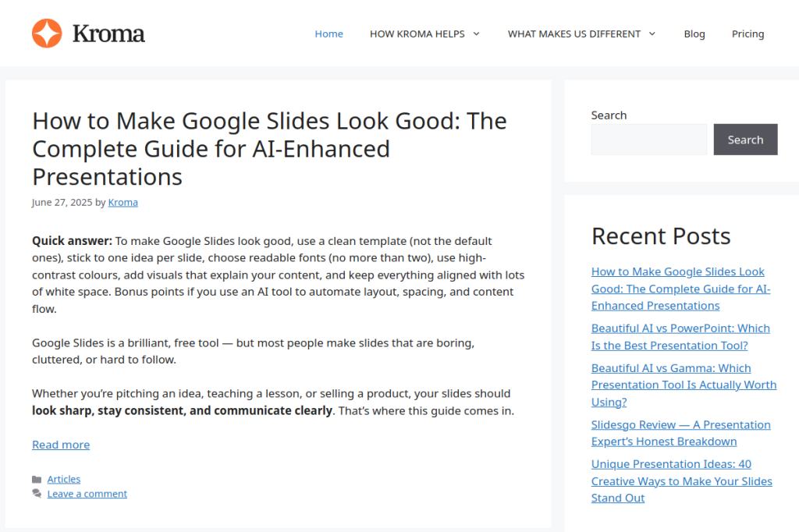
Task: Click the June 27, 2025 post date
Action: pyautogui.click(x=62, y=202)
